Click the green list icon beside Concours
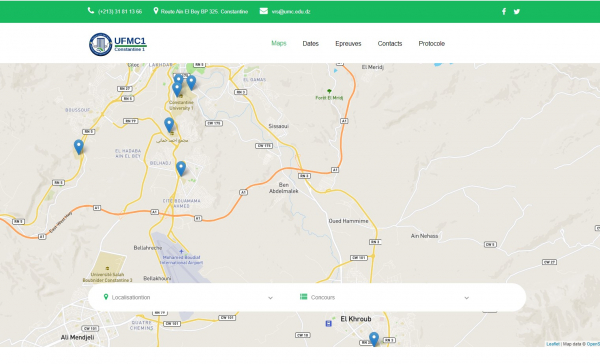The image size is (600, 364). click(x=303, y=297)
